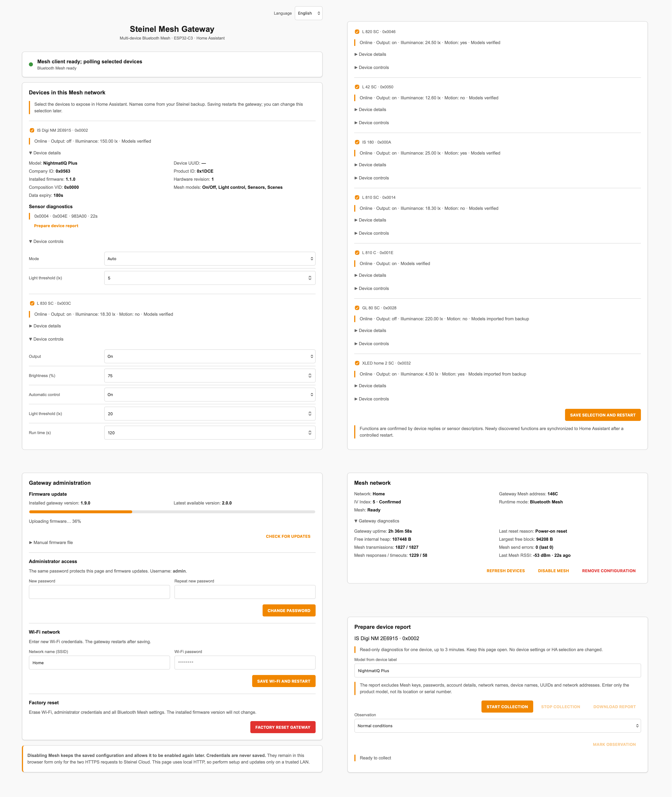Viewport: 672px width, 797px height.
Task: Open the Mode dropdown set to Auto
Action: click(210, 259)
